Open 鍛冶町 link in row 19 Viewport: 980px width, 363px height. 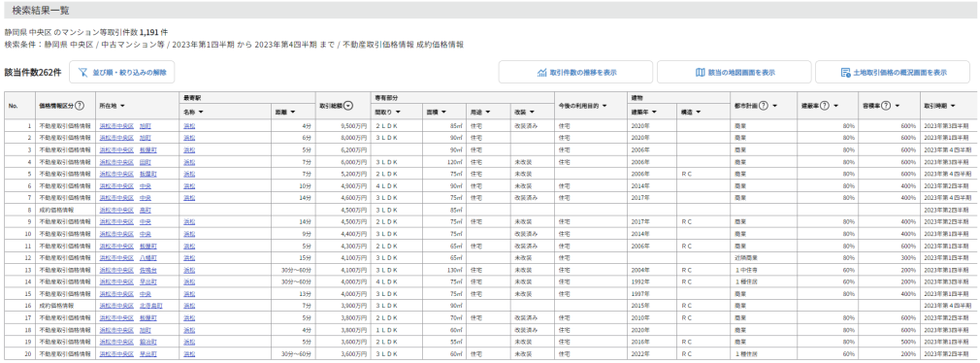coord(148,342)
